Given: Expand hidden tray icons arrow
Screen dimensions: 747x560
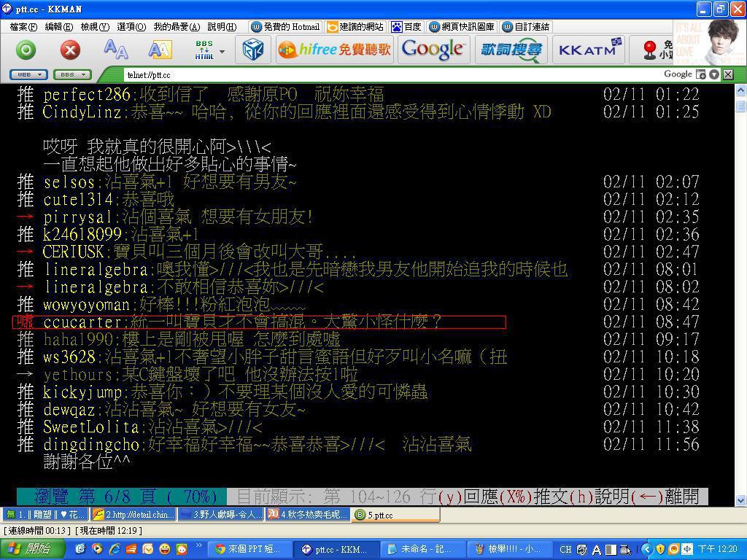Looking at the screenshot, I should coord(646,549).
